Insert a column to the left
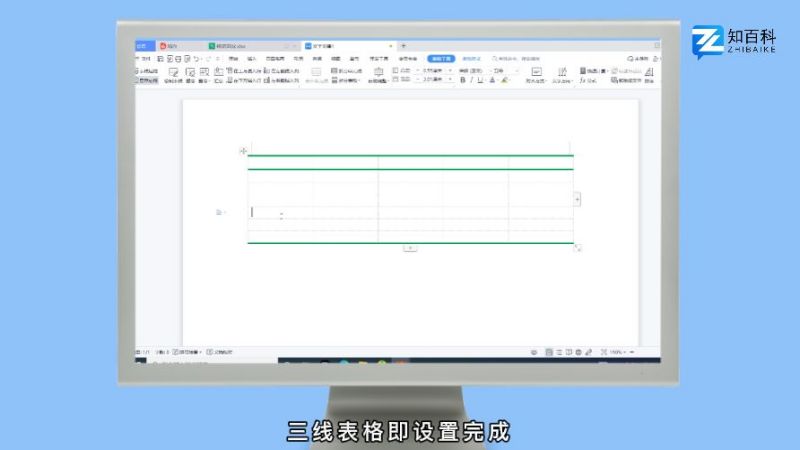 [x=281, y=71]
